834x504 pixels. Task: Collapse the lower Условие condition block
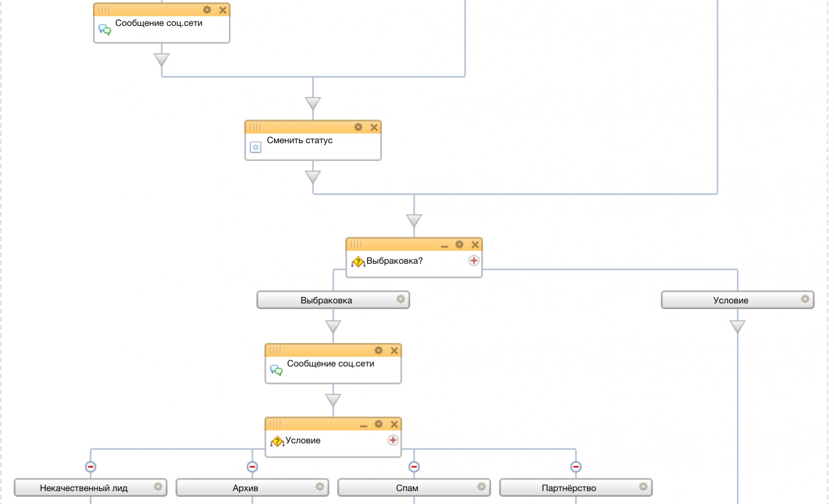pos(363,425)
